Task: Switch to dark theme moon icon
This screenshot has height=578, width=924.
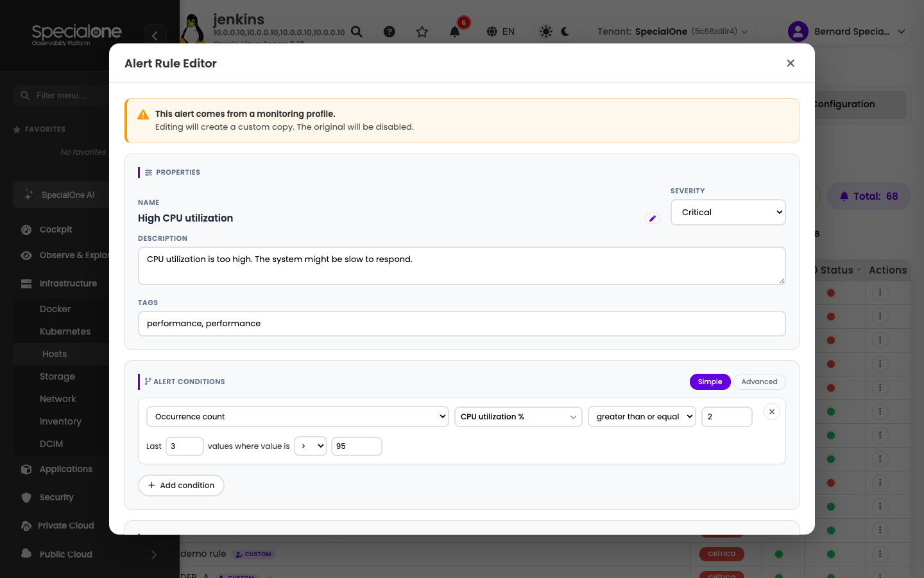Action: pyautogui.click(x=565, y=31)
